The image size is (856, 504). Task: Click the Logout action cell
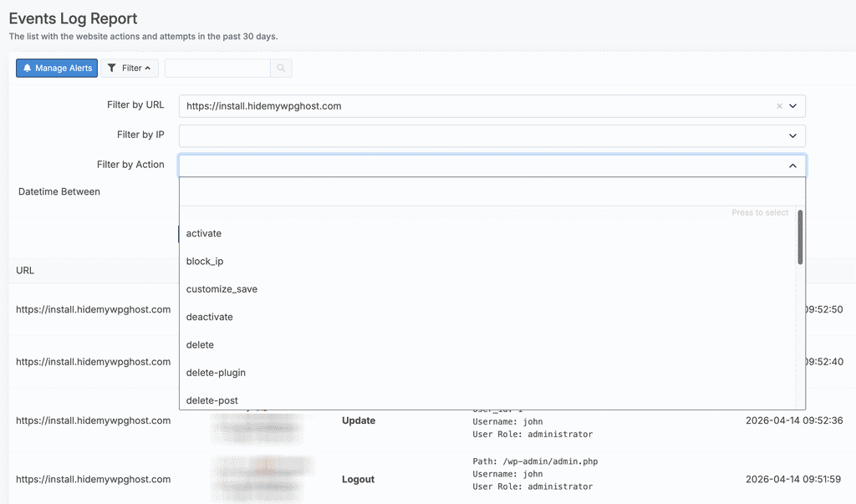358,479
